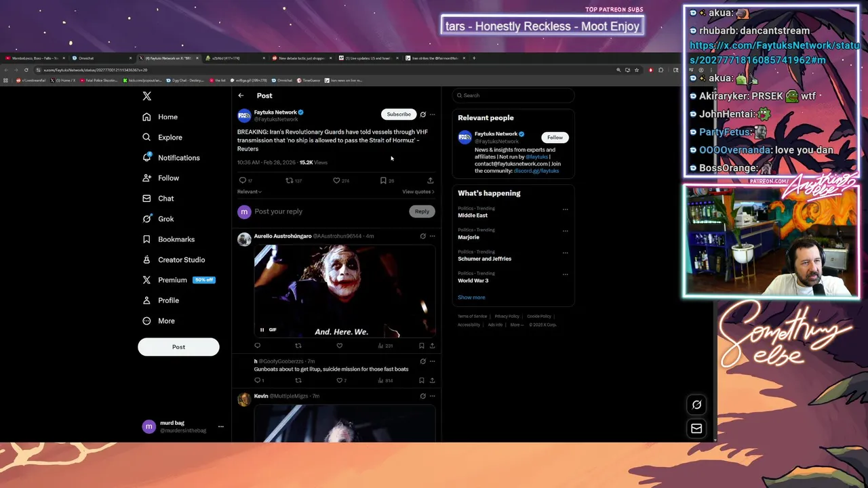Screen dimensions: 868x488
Task: Open Creator Studio from the sidebar
Action: [174, 260]
